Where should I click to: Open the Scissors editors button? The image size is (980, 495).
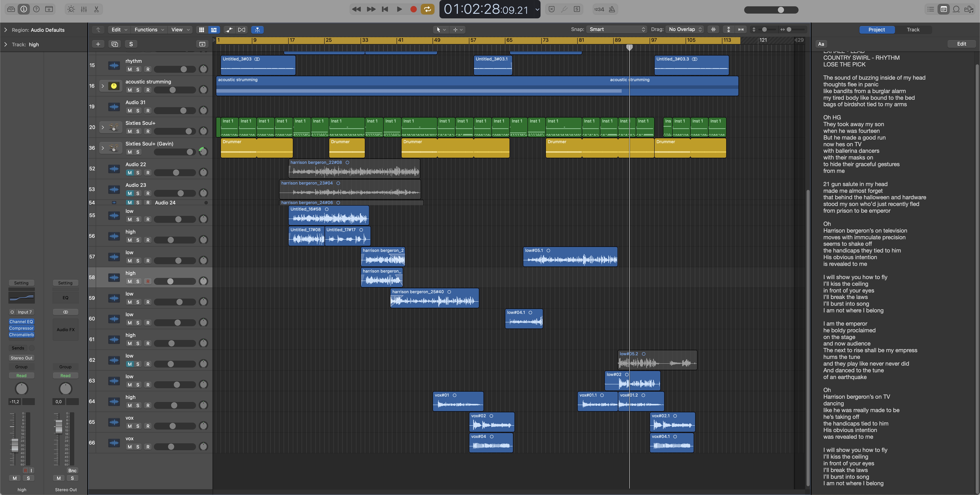click(97, 10)
